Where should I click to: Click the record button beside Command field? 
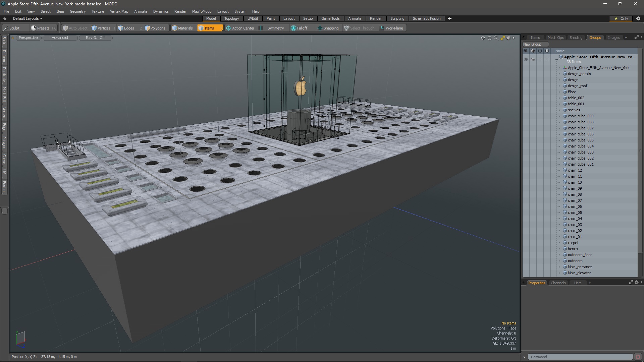coord(638,357)
